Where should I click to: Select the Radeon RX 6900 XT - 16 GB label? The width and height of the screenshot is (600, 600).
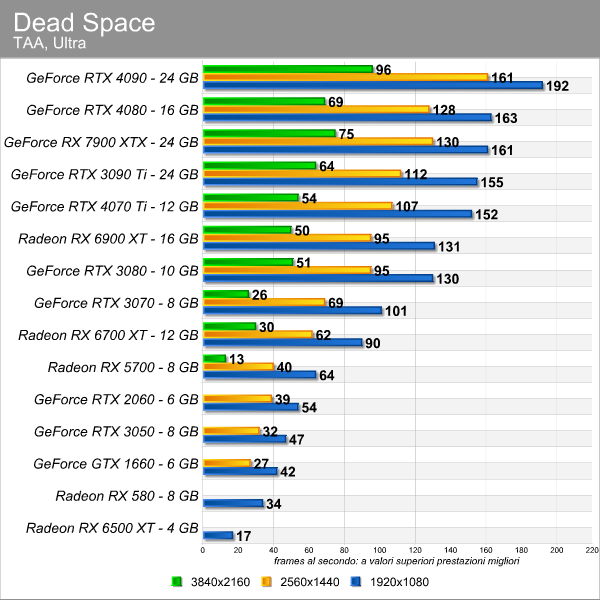tap(109, 239)
